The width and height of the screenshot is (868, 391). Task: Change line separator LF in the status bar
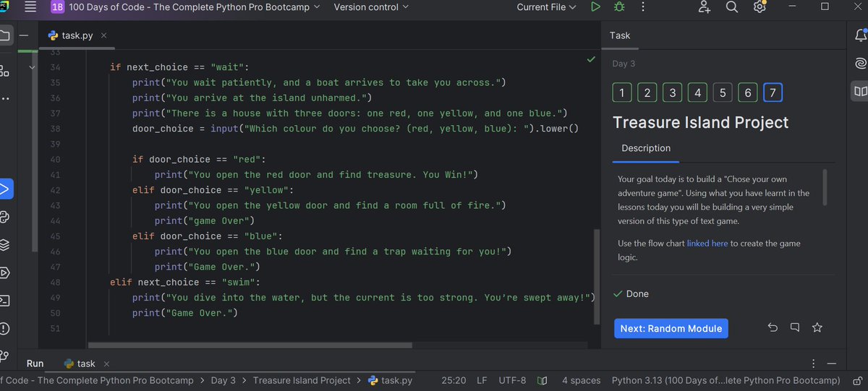click(x=482, y=380)
